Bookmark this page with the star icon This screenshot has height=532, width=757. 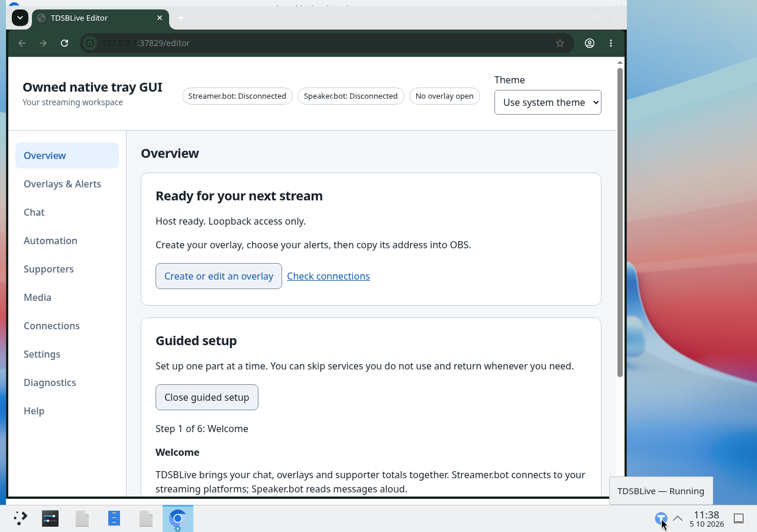click(560, 43)
